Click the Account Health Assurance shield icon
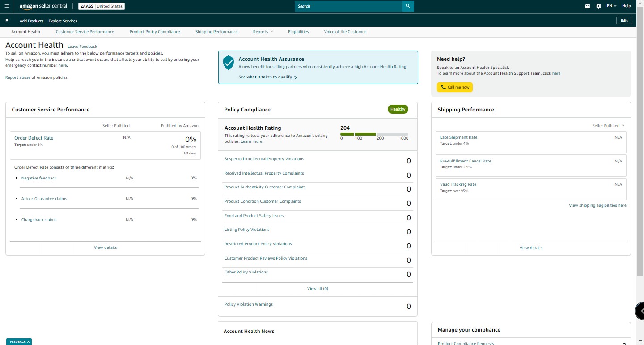The width and height of the screenshot is (644, 345). click(229, 63)
